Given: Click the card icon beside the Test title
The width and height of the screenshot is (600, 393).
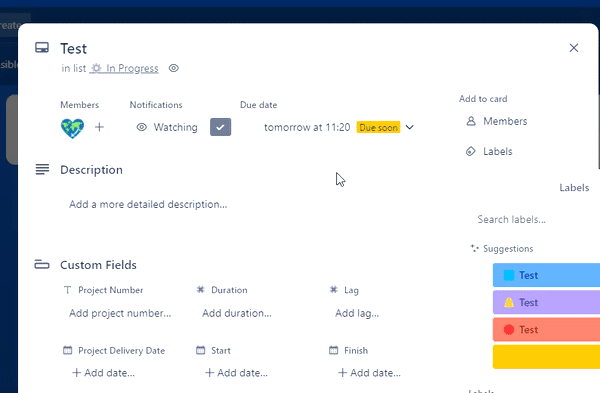Looking at the screenshot, I should 42,48.
